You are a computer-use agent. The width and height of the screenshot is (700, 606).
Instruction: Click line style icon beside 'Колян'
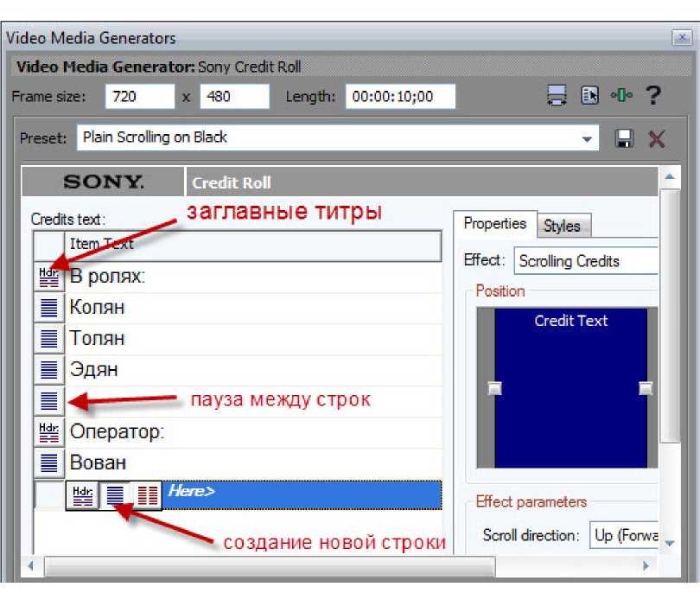pyautogui.click(x=49, y=308)
